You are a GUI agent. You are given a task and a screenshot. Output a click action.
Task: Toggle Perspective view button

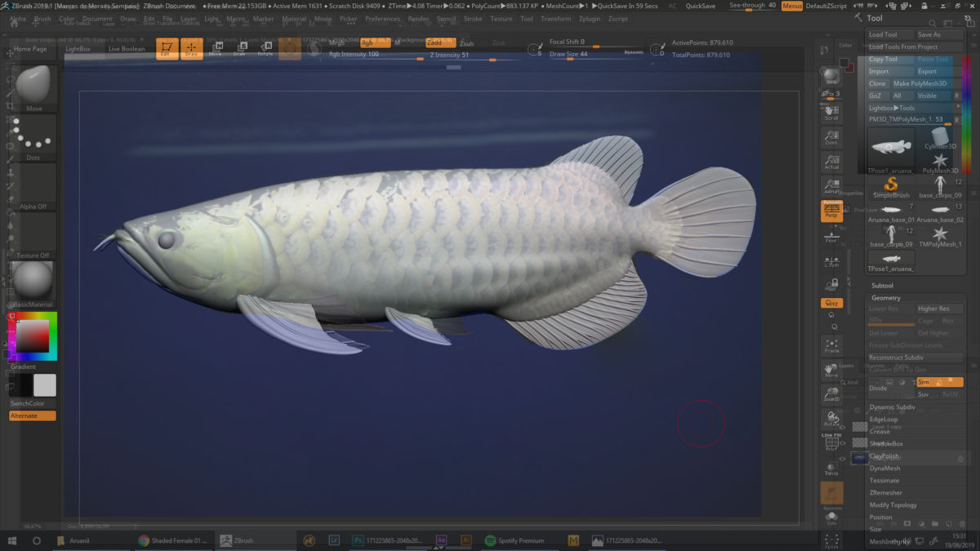pos(831,211)
